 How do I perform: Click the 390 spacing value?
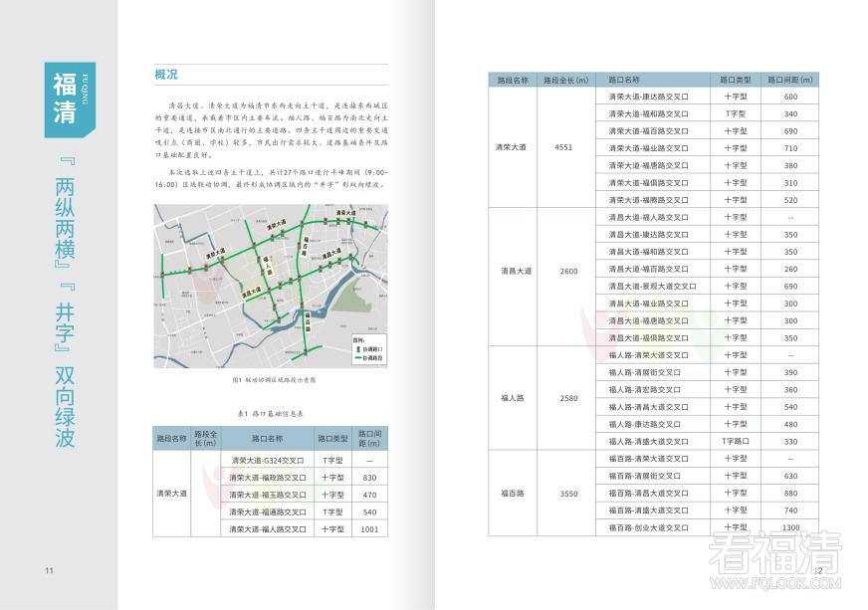coord(790,372)
